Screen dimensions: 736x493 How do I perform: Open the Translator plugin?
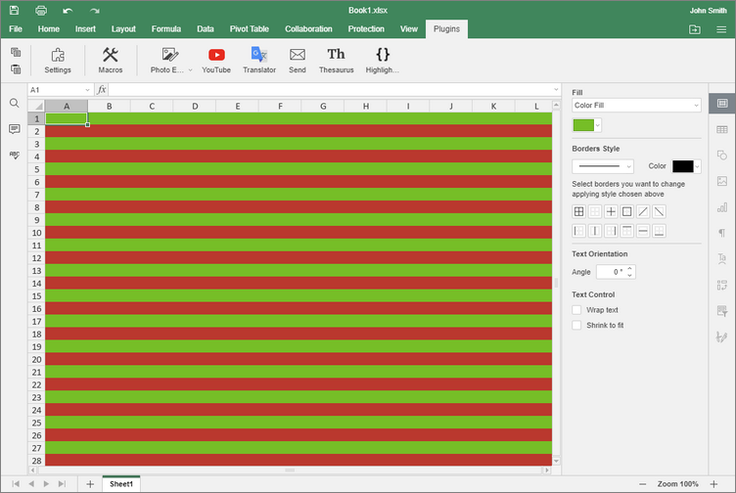pos(259,61)
